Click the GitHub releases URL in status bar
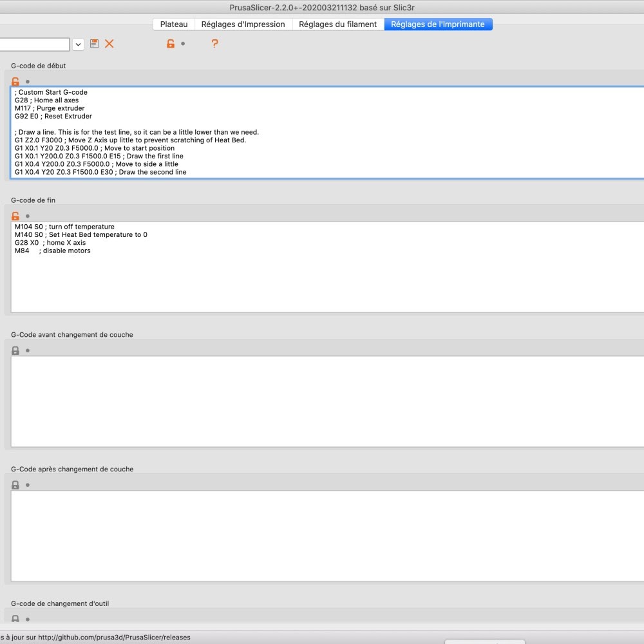Viewport: 644px width, 644px height. click(x=114, y=638)
